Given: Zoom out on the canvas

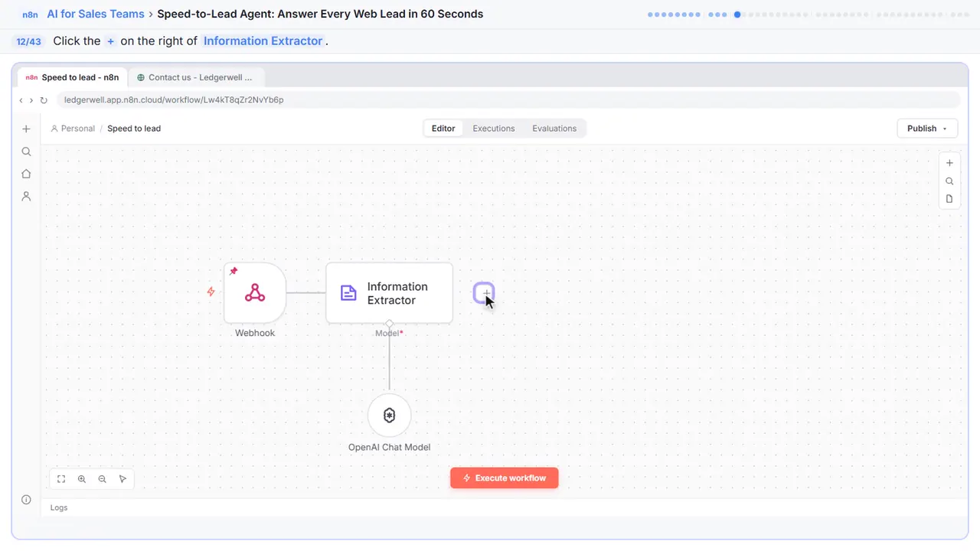Looking at the screenshot, I should 102,479.
